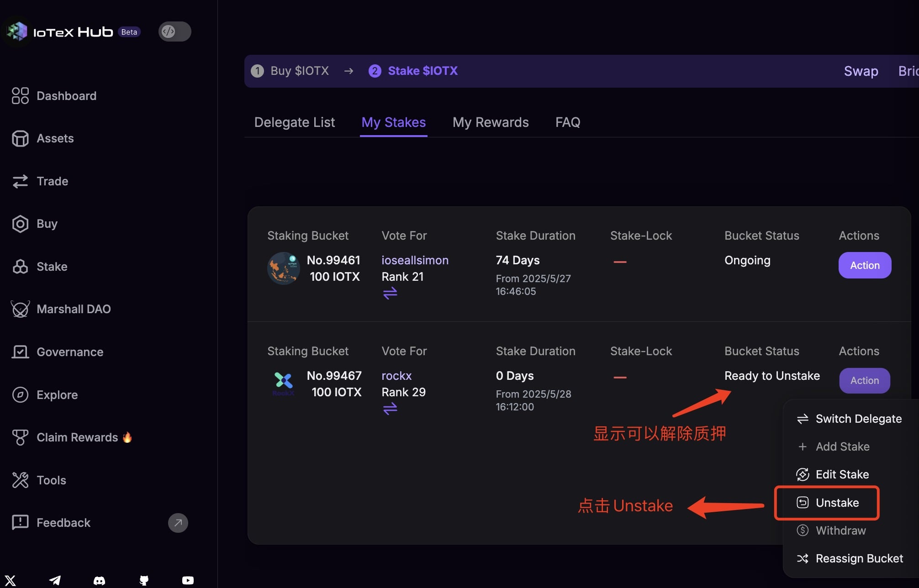
Task: Open the YouTube icon at bottom
Action: tap(188, 580)
